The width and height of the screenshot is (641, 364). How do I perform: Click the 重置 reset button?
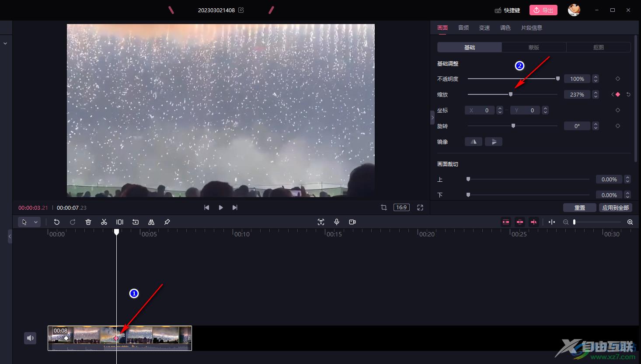pos(580,208)
